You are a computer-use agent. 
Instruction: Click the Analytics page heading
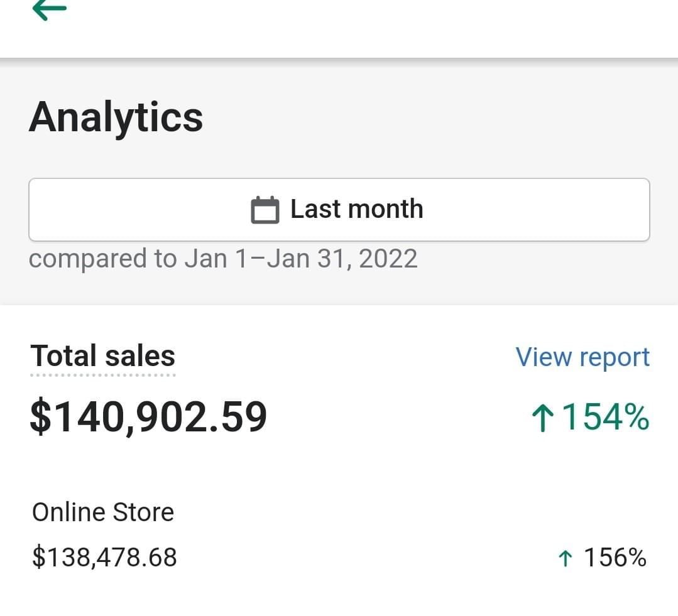pyautogui.click(x=116, y=117)
